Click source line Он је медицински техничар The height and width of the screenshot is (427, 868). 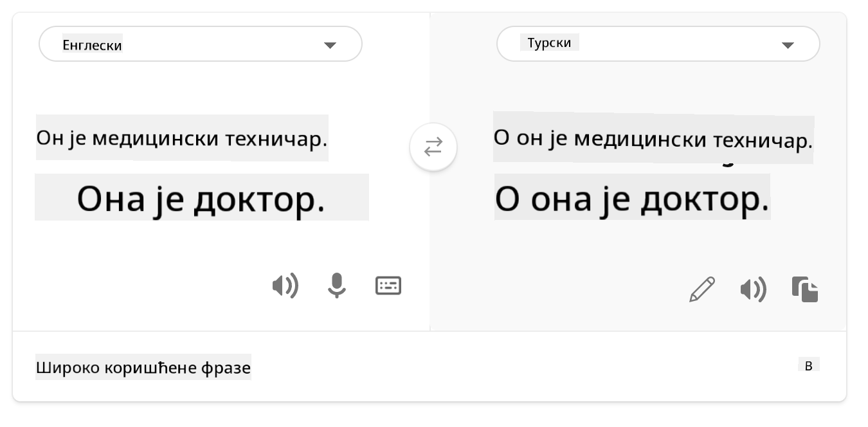click(x=182, y=138)
